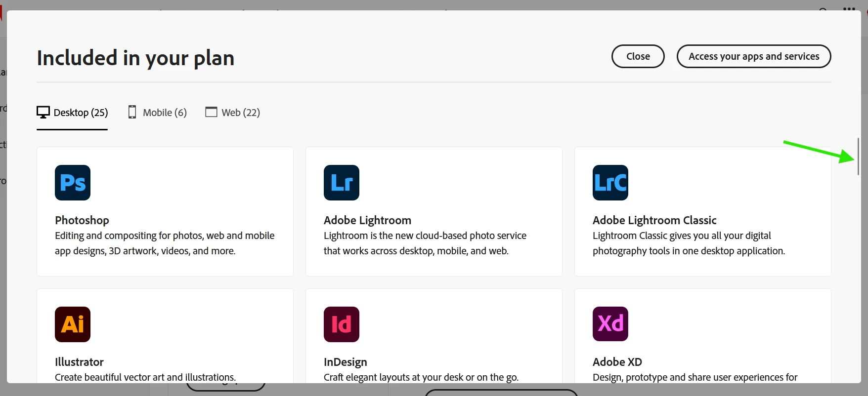Viewport: 868px width, 396px height.
Task: Switch to the Mobile (6) tab
Action: 157,113
